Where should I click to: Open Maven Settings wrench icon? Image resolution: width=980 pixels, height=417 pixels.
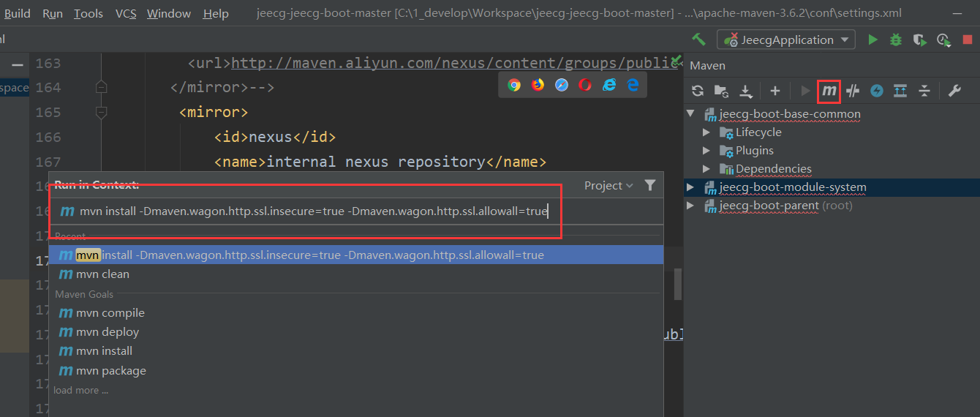(954, 91)
